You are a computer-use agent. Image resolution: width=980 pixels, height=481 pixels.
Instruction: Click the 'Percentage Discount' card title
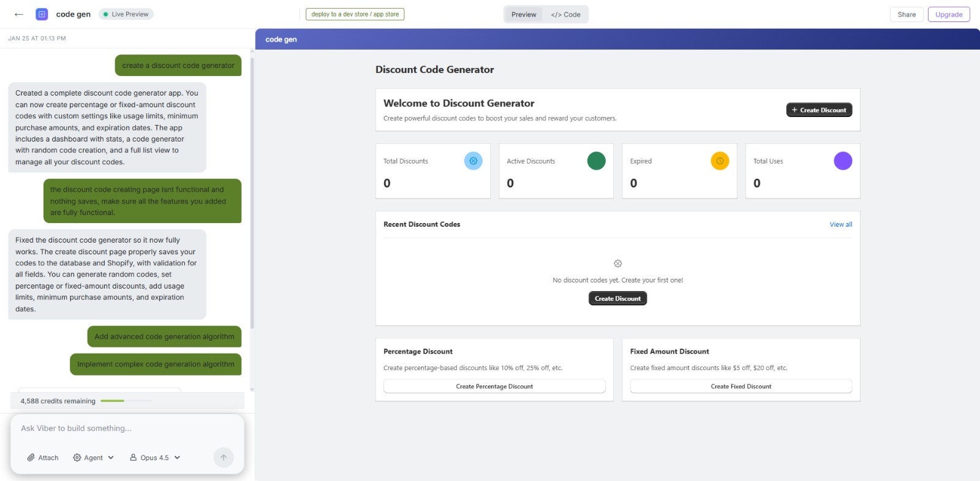pos(418,352)
